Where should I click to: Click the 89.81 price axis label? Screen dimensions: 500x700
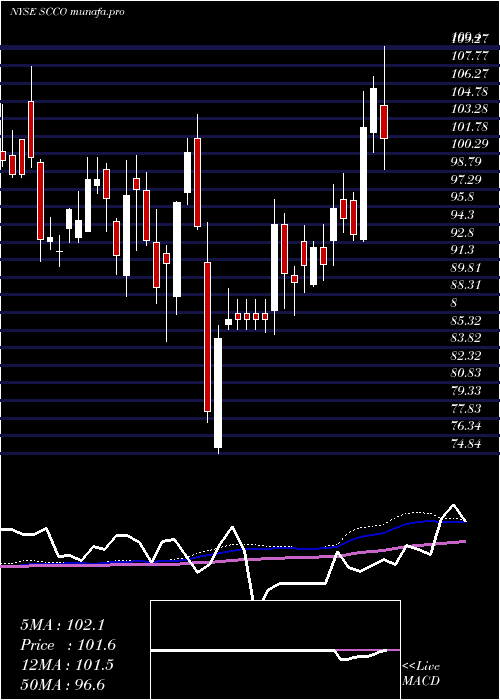coord(467,268)
